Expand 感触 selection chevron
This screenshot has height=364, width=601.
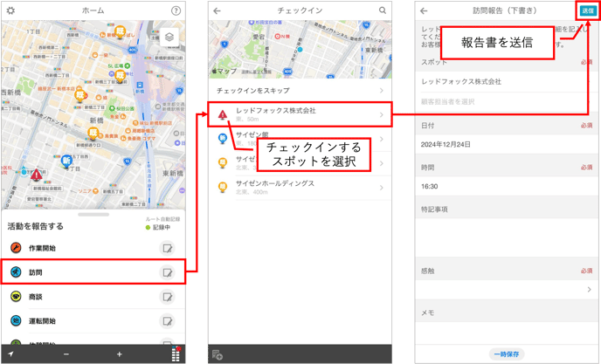coord(590,290)
